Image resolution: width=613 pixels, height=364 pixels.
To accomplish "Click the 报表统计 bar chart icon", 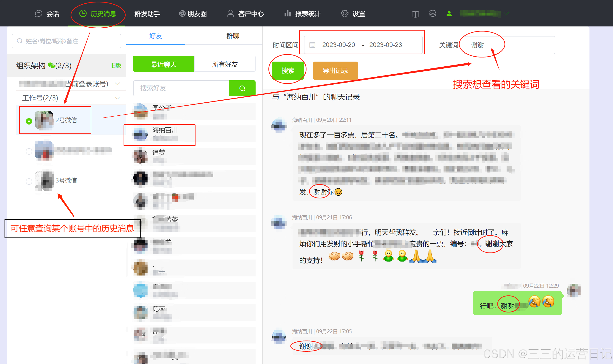I will coord(287,14).
